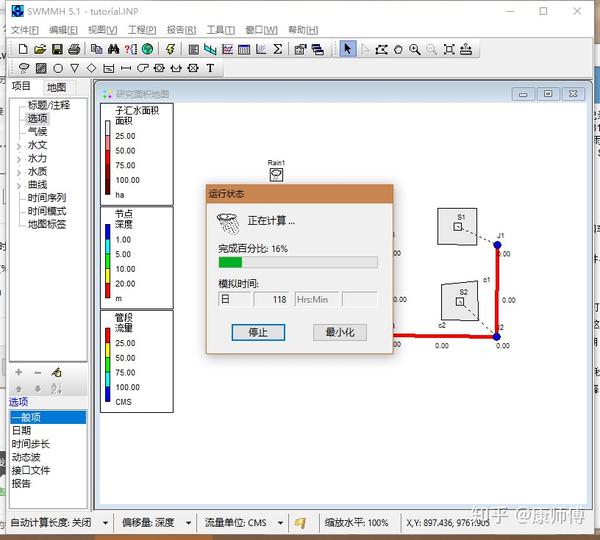
Task: Click the simulated days field showing 118
Action: (271, 299)
